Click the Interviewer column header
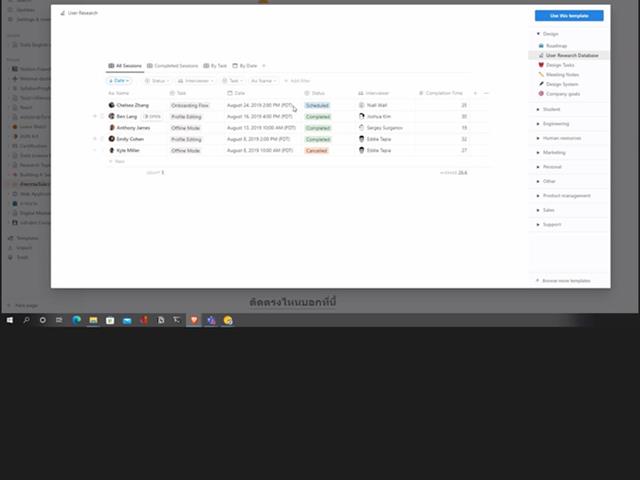 tap(373, 93)
